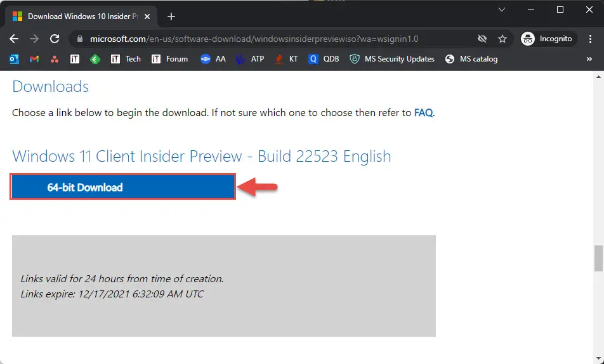Click the browser forward arrow
Image resolution: width=604 pixels, height=364 pixels.
34,39
